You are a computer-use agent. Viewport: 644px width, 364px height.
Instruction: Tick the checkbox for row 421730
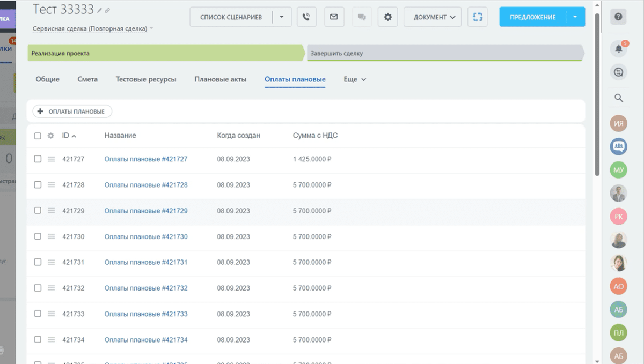coord(38,236)
